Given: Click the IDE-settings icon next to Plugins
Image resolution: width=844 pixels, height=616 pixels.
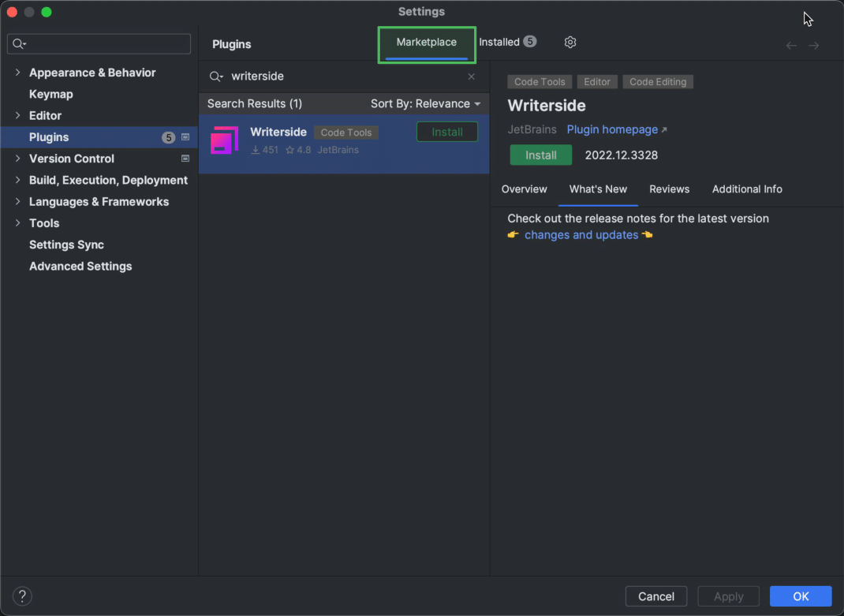Looking at the screenshot, I should [x=185, y=136].
